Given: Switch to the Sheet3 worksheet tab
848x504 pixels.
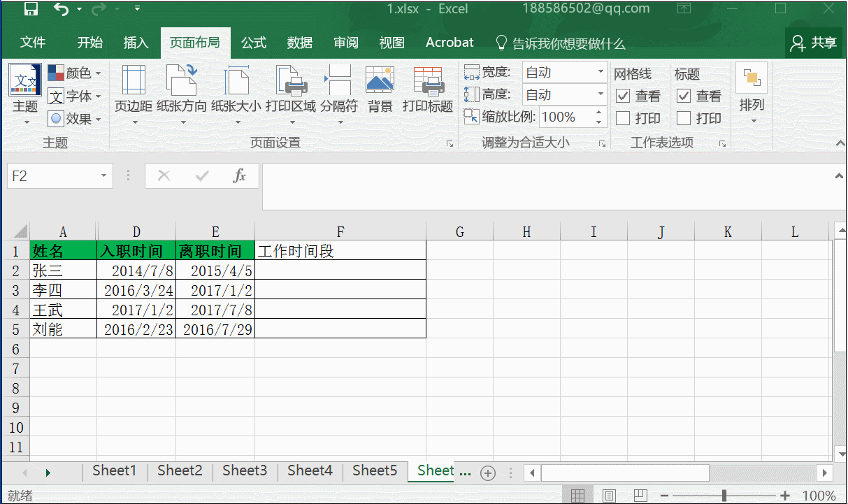Looking at the screenshot, I should 245,471.
